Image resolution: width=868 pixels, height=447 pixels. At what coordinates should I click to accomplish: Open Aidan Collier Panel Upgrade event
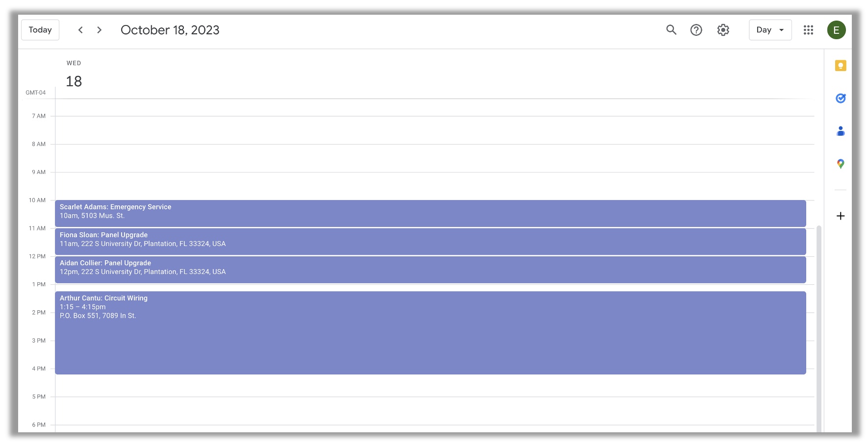[430, 270]
